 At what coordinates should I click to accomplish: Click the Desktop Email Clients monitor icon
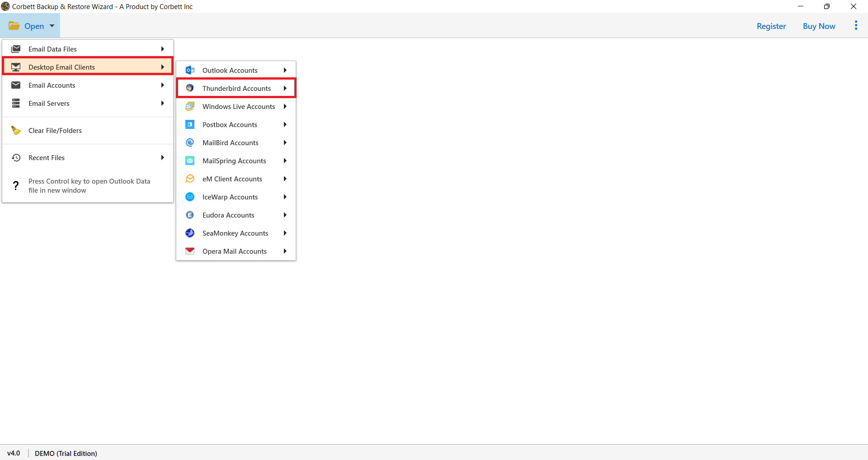pos(16,67)
